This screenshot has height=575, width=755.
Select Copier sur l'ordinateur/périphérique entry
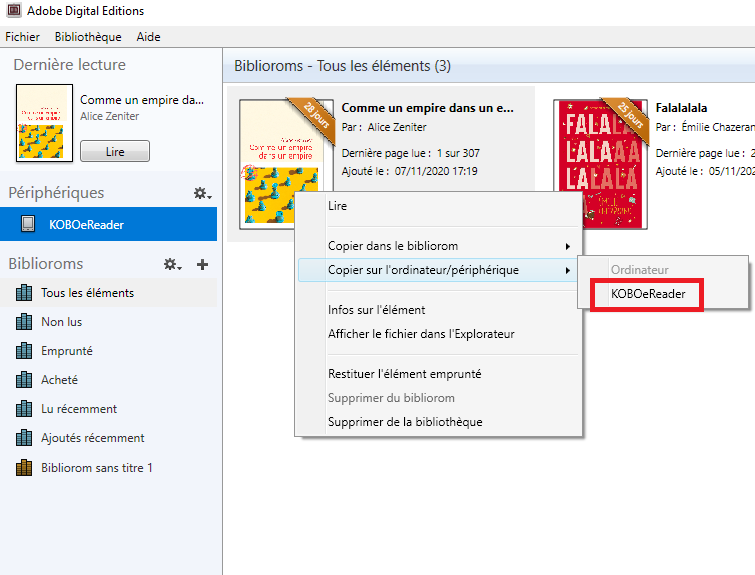click(x=438, y=270)
